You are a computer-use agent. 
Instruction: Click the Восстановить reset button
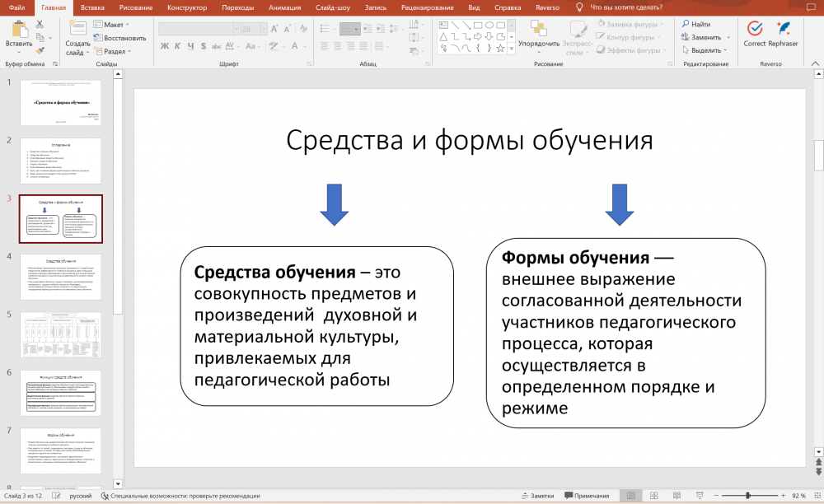[120, 38]
